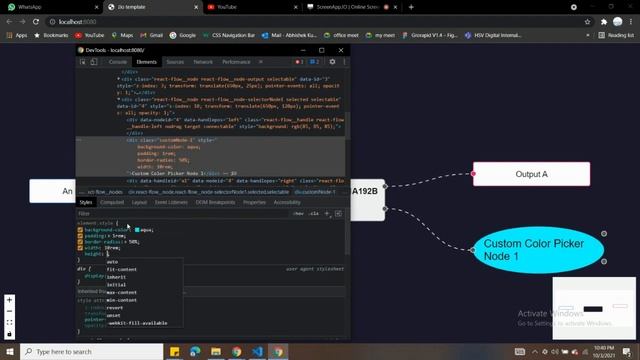
Task: Click the React Flow minimap
Action: click(594, 308)
